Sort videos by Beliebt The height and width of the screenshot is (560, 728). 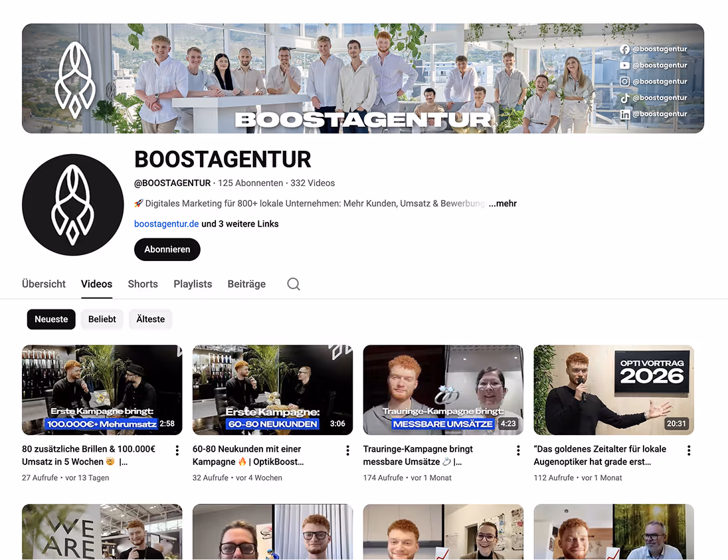click(x=102, y=320)
